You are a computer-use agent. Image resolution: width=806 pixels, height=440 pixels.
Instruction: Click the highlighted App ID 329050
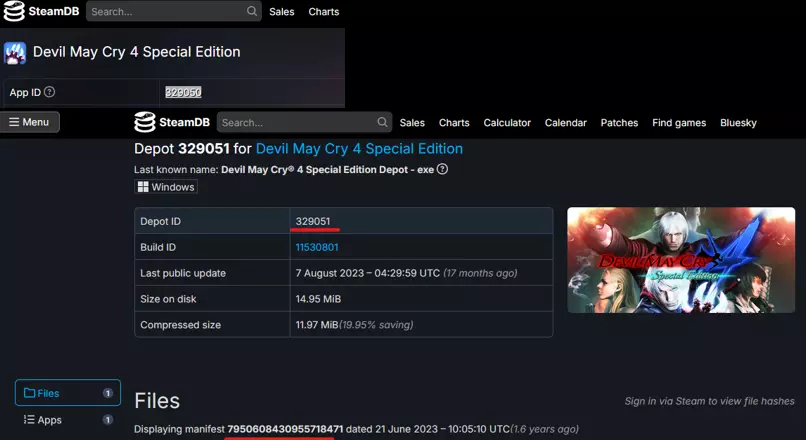[183, 92]
